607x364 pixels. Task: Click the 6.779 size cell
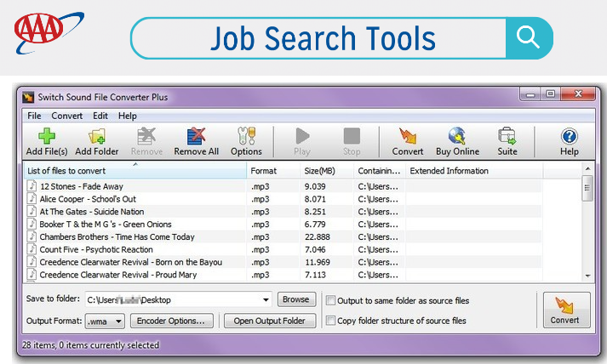(315, 224)
